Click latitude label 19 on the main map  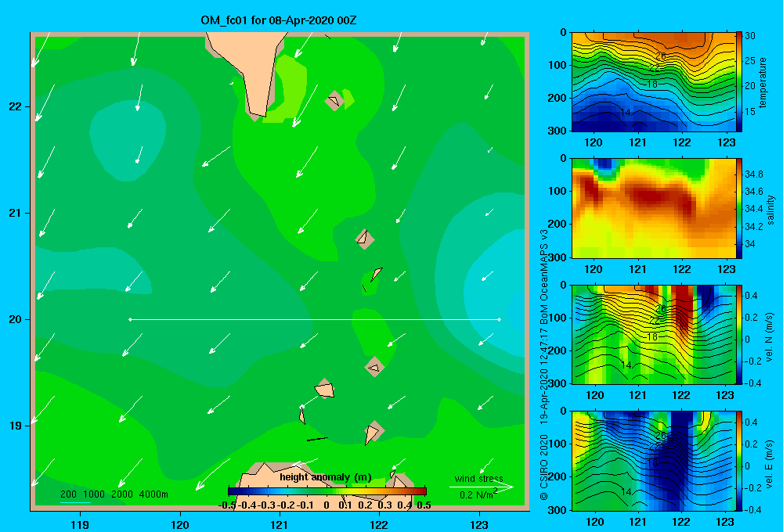(x=16, y=426)
